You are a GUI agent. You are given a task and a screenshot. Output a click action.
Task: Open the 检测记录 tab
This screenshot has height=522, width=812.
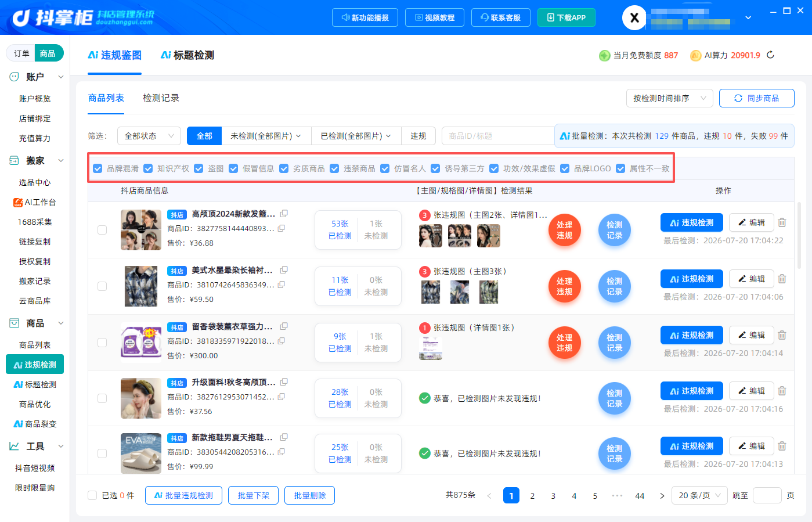(161, 98)
